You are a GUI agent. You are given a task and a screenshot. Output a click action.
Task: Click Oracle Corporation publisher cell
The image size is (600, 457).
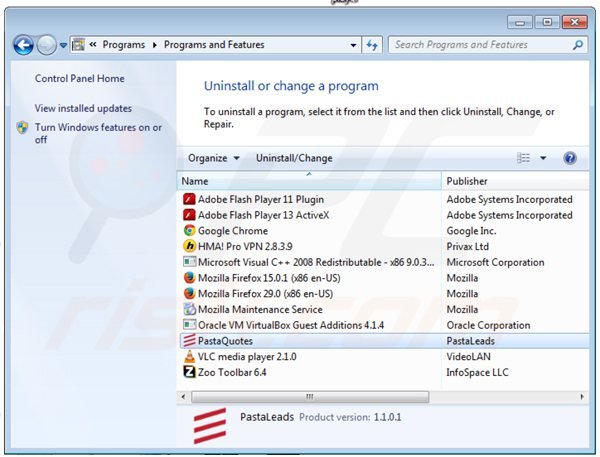[x=488, y=325]
